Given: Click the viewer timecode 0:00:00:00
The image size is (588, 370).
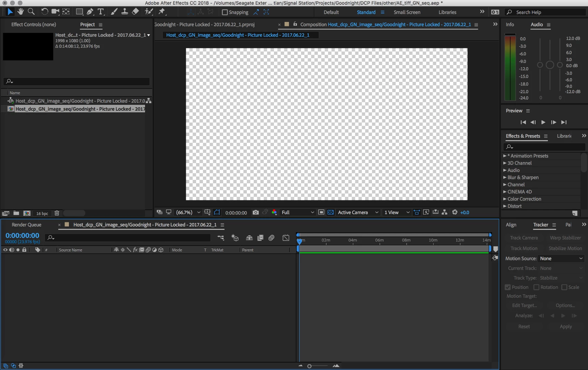Looking at the screenshot, I should (236, 213).
